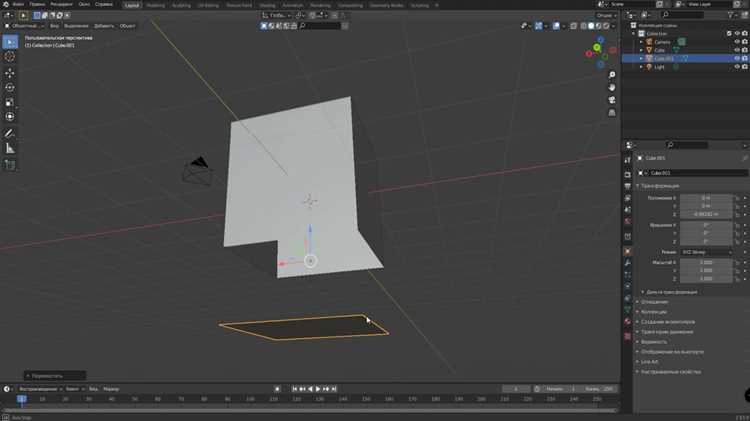Switch to the Layout workspace tab
Screen dimensions: 750x421
pyautogui.click(x=132, y=5)
